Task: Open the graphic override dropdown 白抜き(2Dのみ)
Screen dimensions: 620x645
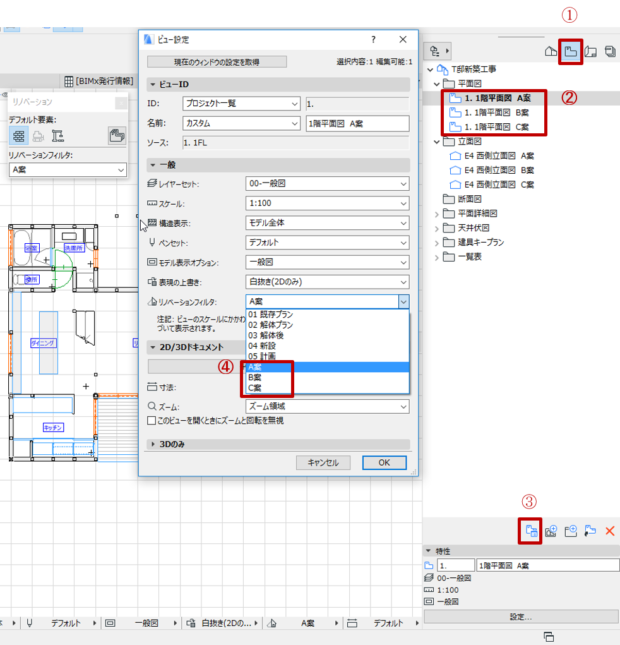Action: tap(327, 282)
